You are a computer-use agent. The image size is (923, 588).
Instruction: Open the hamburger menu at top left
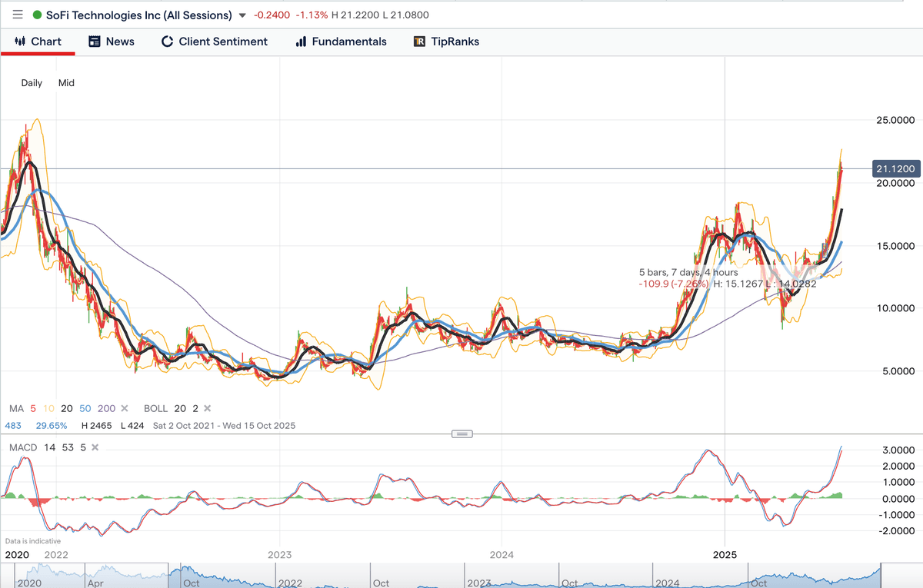[x=18, y=15]
